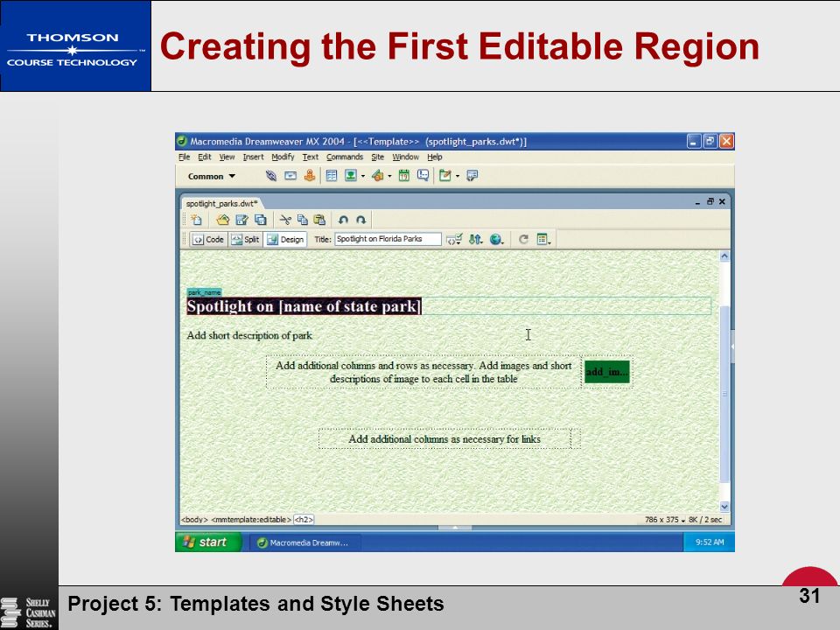Screen dimensions: 840x630
Task: Open the Window menu
Action: tap(405, 157)
